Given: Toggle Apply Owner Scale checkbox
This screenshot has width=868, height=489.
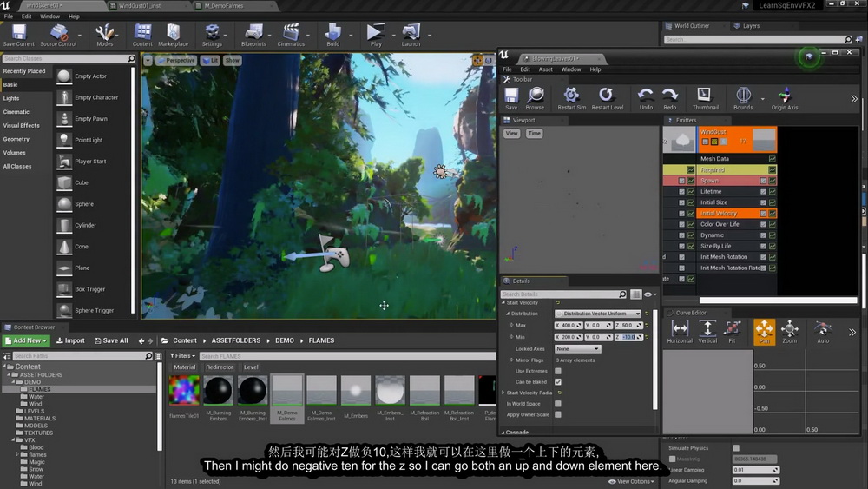Looking at the screenshot, I should [558, 414].
